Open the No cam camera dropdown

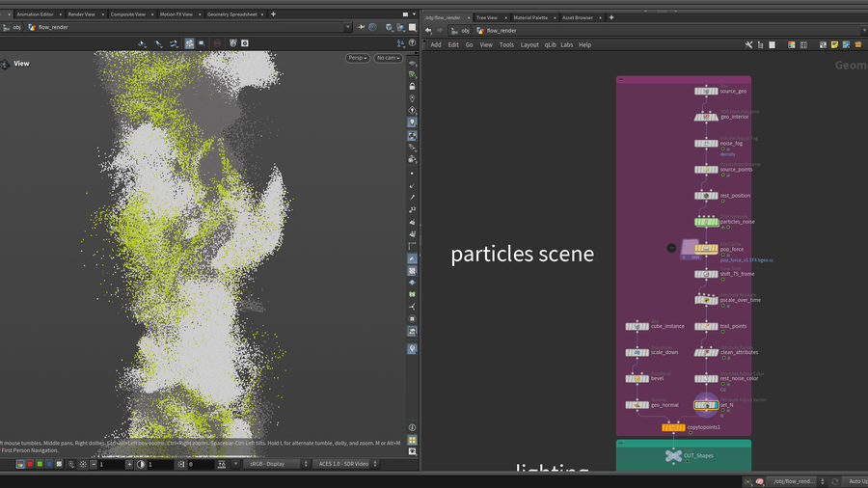388,58
